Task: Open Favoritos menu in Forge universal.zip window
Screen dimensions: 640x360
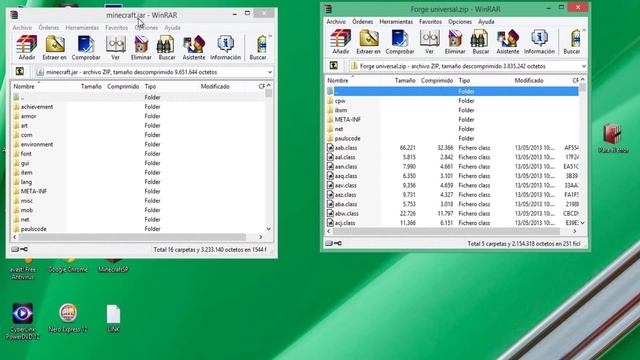Action: 430,22
